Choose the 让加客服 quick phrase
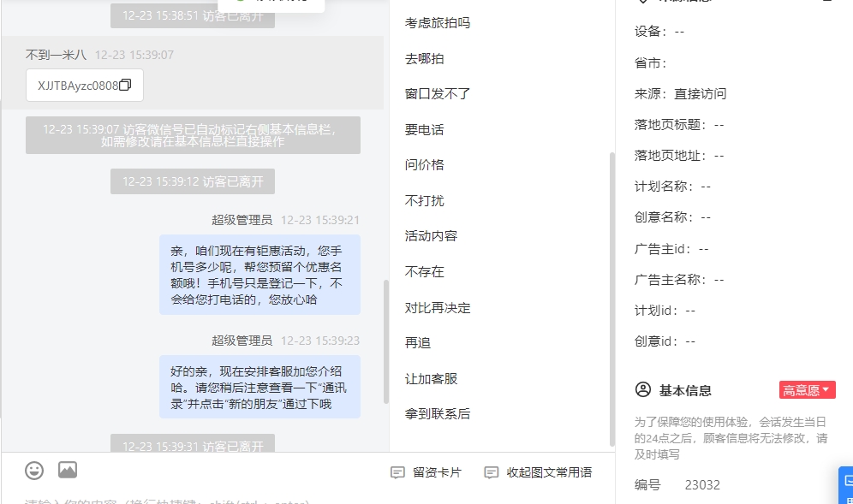This screenshot has height=504, width=853. tap(431, 379)
